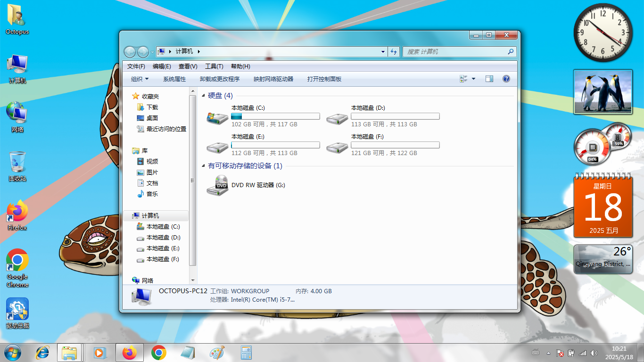Click the Windows Start orb

(x=12, y=353)
